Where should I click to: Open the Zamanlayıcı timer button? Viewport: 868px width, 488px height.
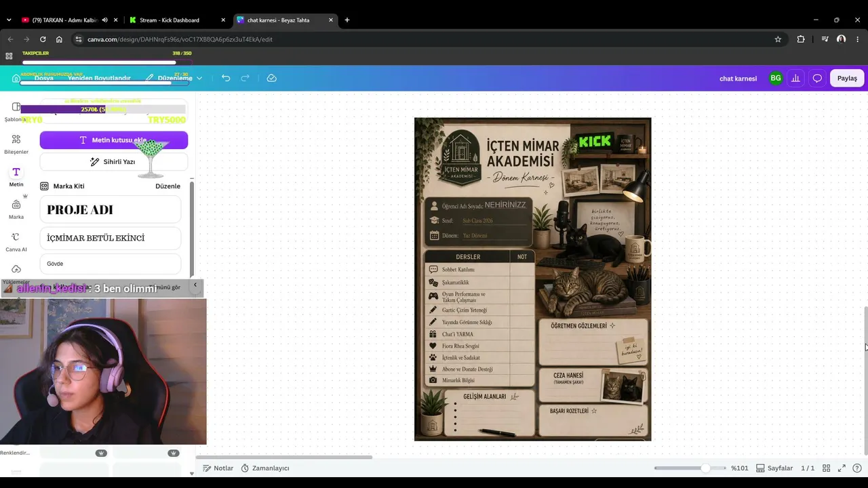[x=265, y=468]
